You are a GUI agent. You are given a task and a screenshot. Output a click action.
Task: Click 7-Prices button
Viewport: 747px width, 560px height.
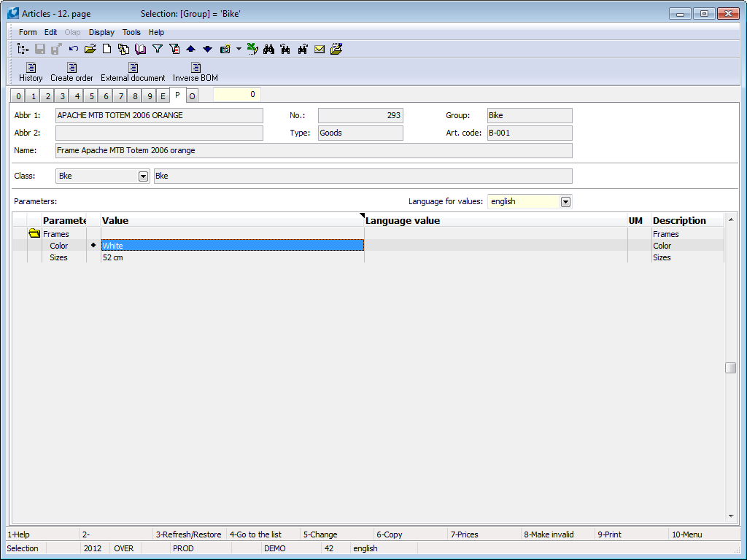tap(484, 534)
